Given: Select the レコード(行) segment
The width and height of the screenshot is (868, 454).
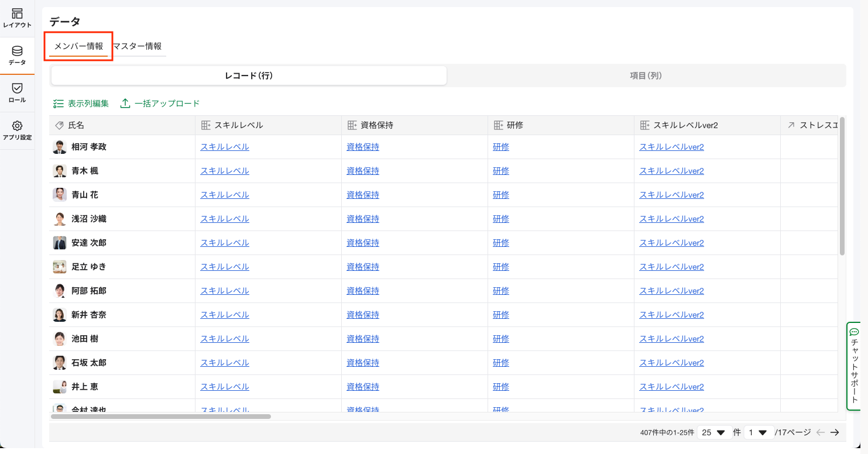Looking at the screenshot, I should click(x=249, y=75).
